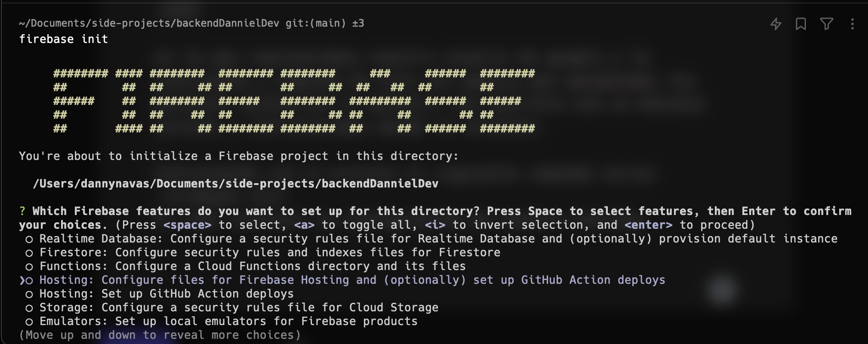Click the "Move up and down" hint line
Image resolution: width=868 pixels, height=344 pixels.
pos(160,335)
